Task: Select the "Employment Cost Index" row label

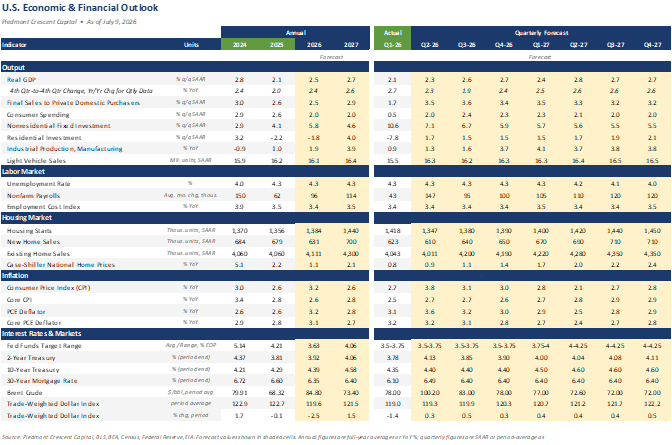Action: (43, 207)
